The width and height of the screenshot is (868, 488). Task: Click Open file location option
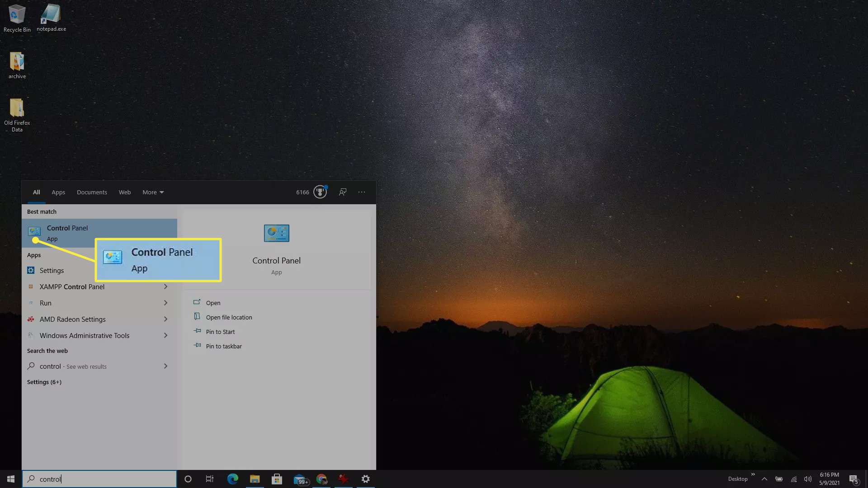pos(229,317)
